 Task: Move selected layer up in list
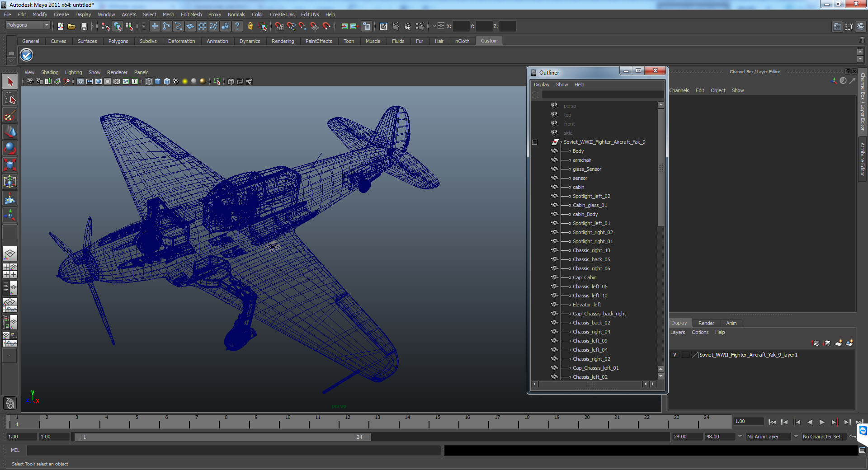click(x=816, y=343)
